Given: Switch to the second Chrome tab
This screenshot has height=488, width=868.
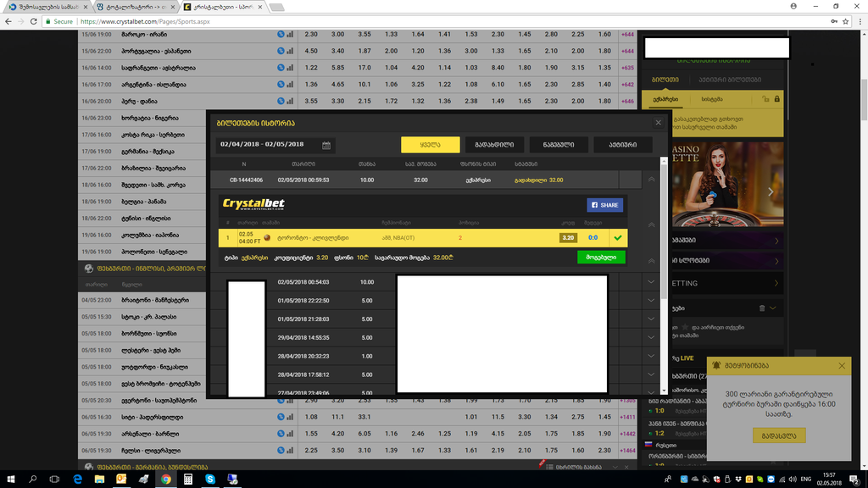Looking at the screenshot, I should tap(135, 7).
